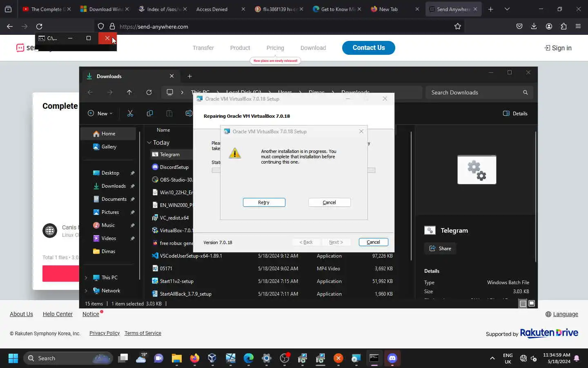Click the batch file preview thumbnail
588x368 pixels.
click(477, 170)
